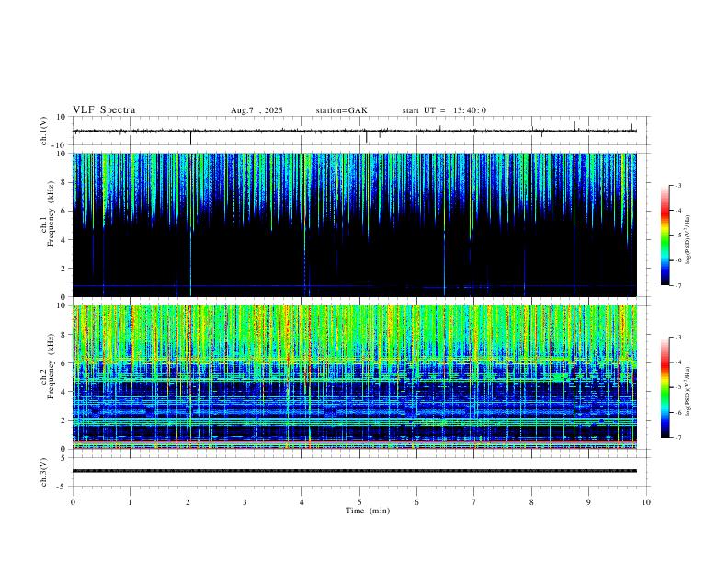
Task: Click the "8" tick on the time axis
Action: [x=531, y=502]
